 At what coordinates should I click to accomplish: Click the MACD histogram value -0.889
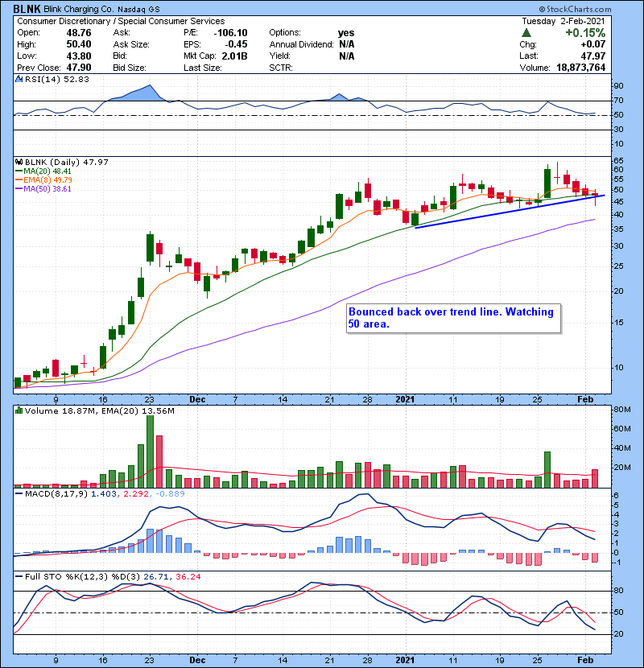coord(170,494)
